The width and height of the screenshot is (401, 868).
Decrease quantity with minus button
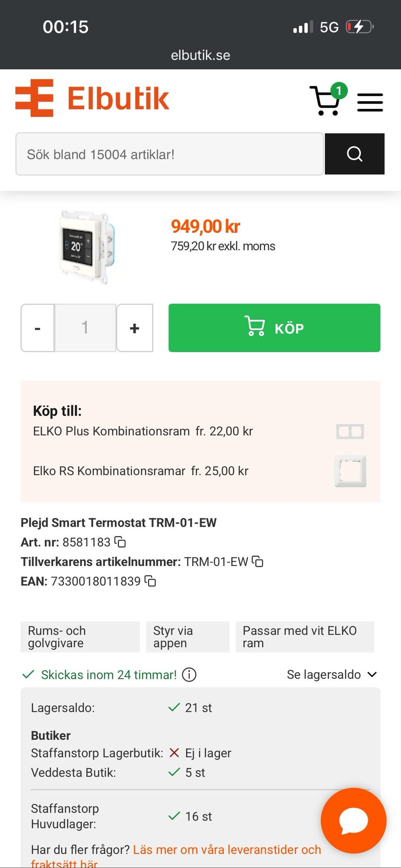click(x=38, y=328)
